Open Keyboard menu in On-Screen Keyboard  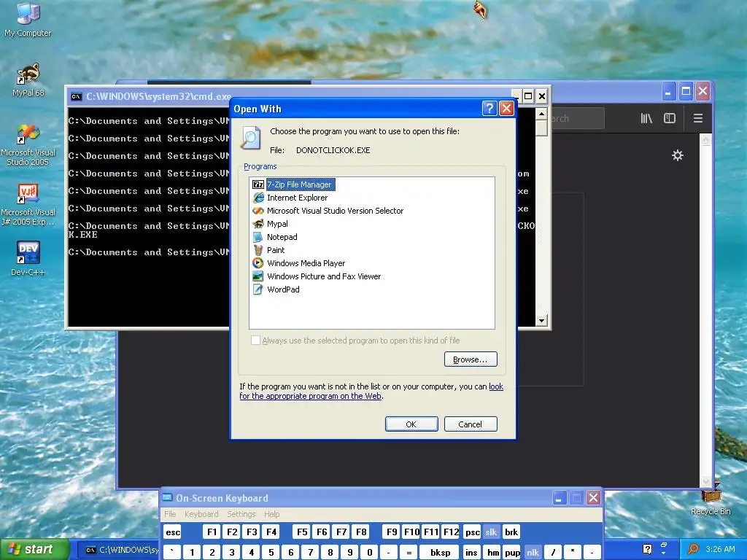pos(201,514)
